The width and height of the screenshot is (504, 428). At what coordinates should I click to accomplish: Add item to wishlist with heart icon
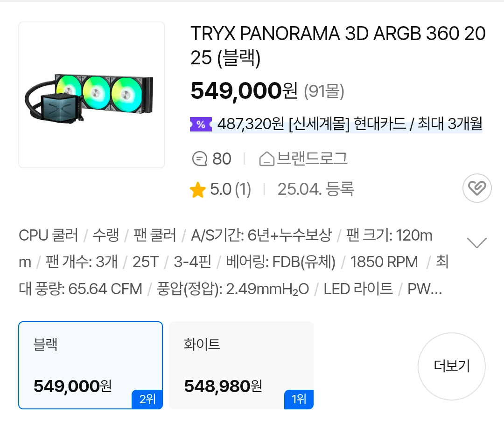pos(476,188)
